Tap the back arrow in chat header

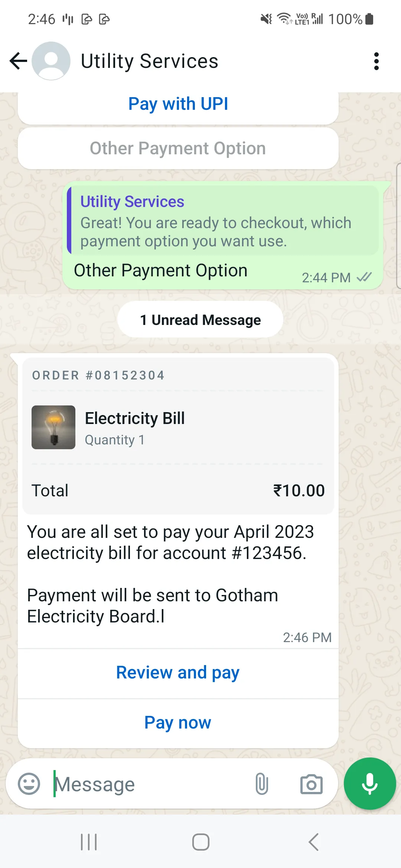[x=19, y=61]
